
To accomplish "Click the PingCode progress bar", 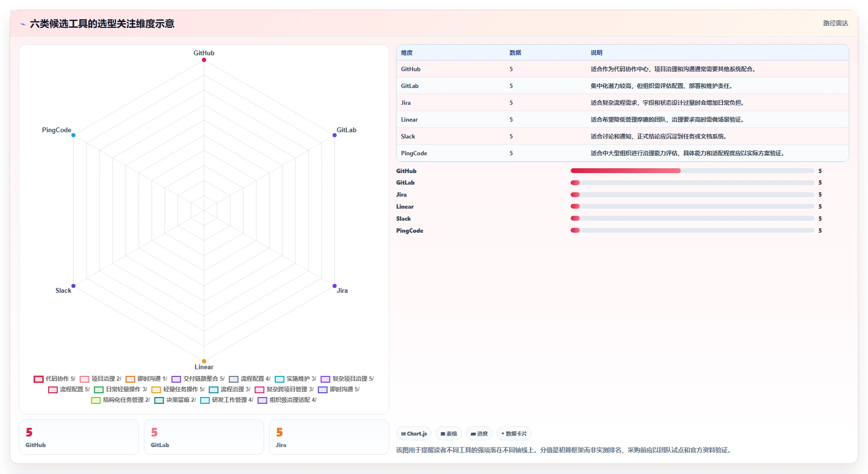I will [692, 231].
